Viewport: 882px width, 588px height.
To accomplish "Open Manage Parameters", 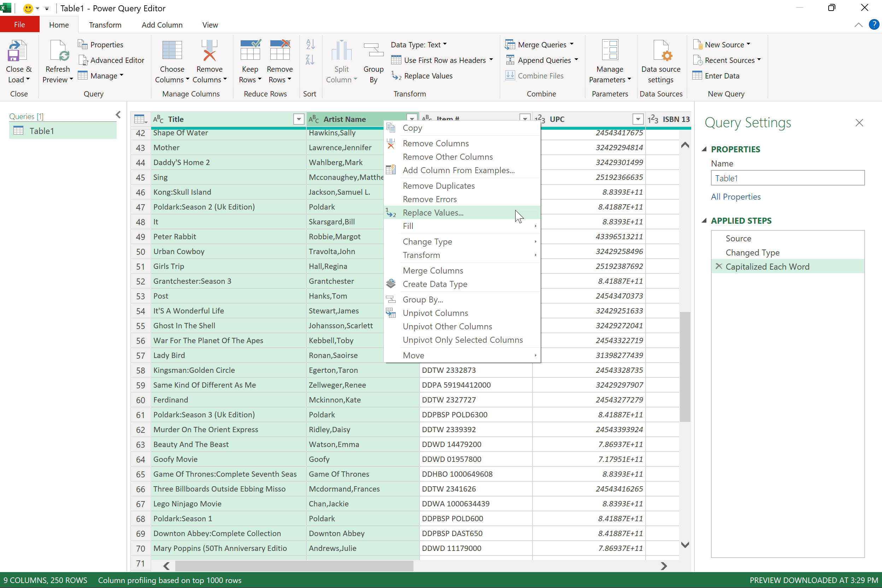I will pyautogui.click(x=609, y=60).
